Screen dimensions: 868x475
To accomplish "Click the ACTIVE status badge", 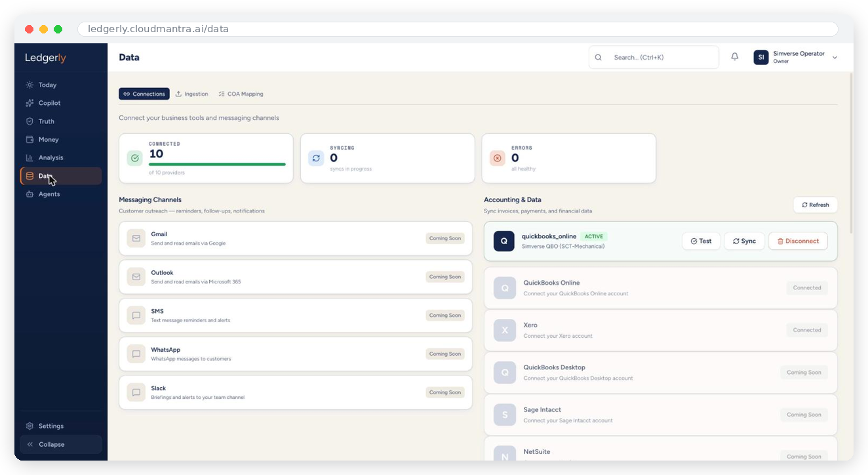I will (594, 236).
